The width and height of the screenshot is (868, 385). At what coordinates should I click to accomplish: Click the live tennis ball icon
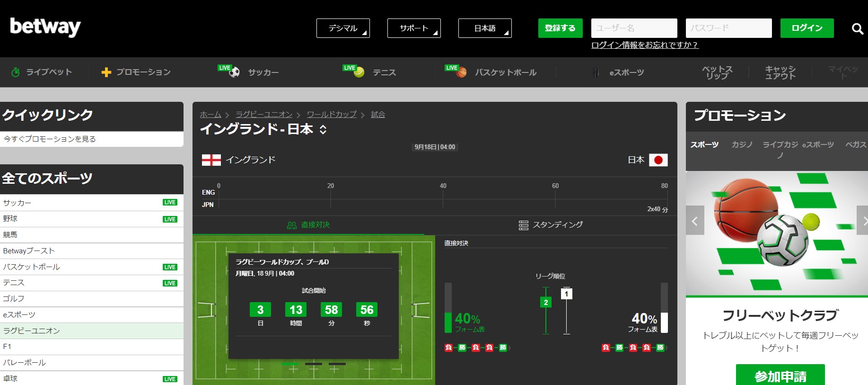pos(359,72)
